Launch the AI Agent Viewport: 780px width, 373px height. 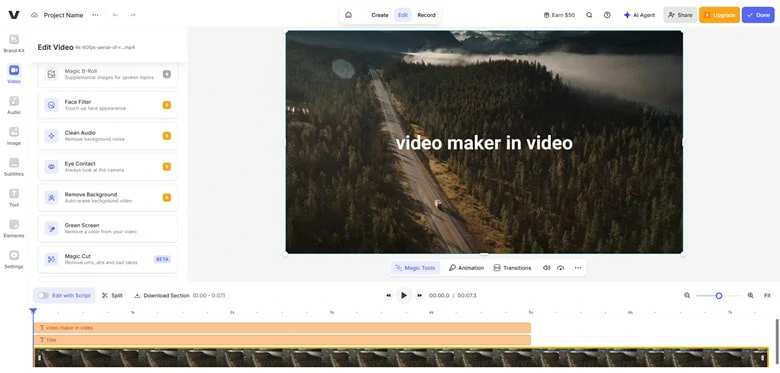640,15
